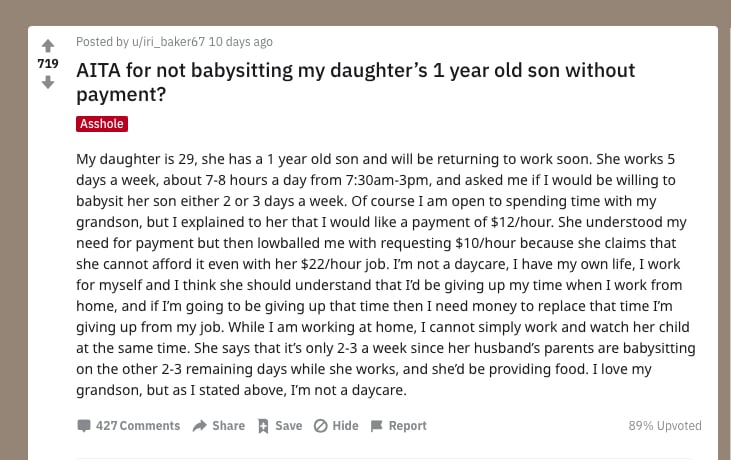Click the Save bookmark icon
This screenshot has height=460, width=731.
coord(263,425)
